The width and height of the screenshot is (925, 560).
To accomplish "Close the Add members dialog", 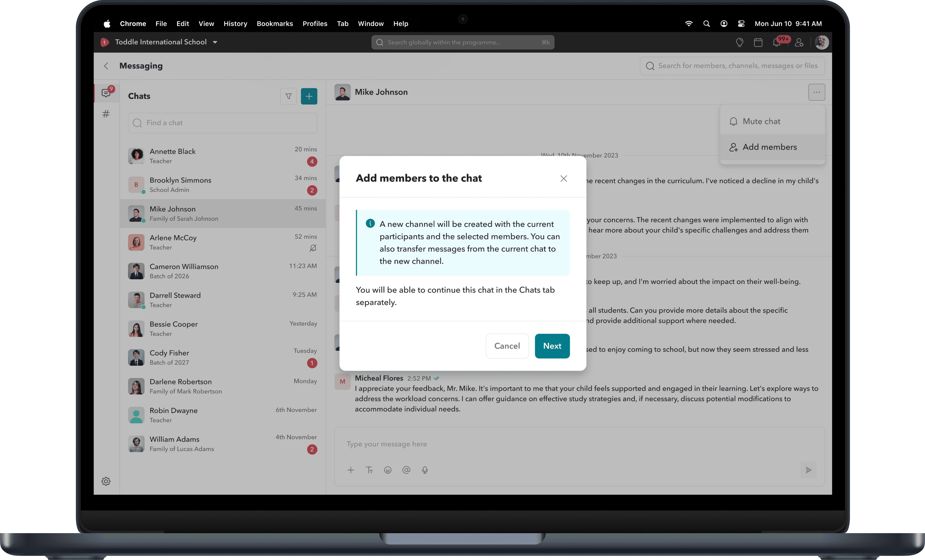I will click(563, 179).
